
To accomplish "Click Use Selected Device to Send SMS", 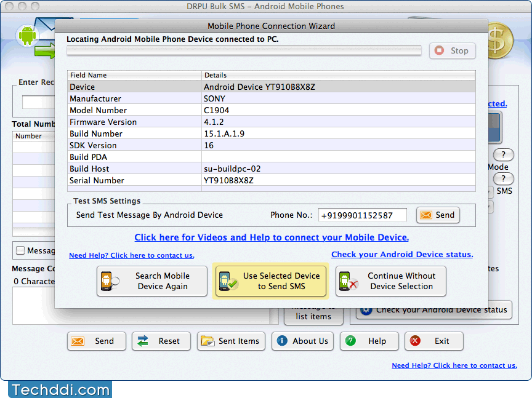I will [271, 281].
